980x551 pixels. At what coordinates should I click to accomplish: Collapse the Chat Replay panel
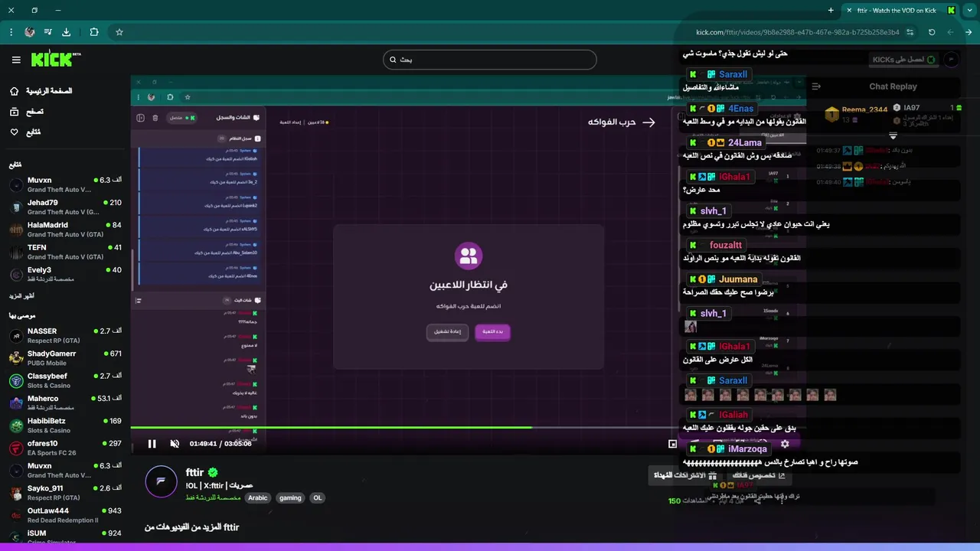coord(816,86)
